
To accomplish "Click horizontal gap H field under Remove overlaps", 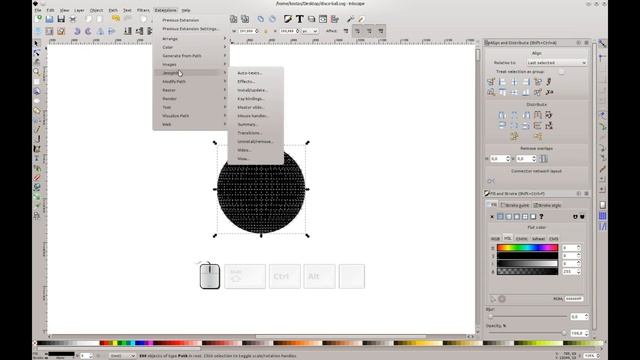I will [x=500, y=159].
